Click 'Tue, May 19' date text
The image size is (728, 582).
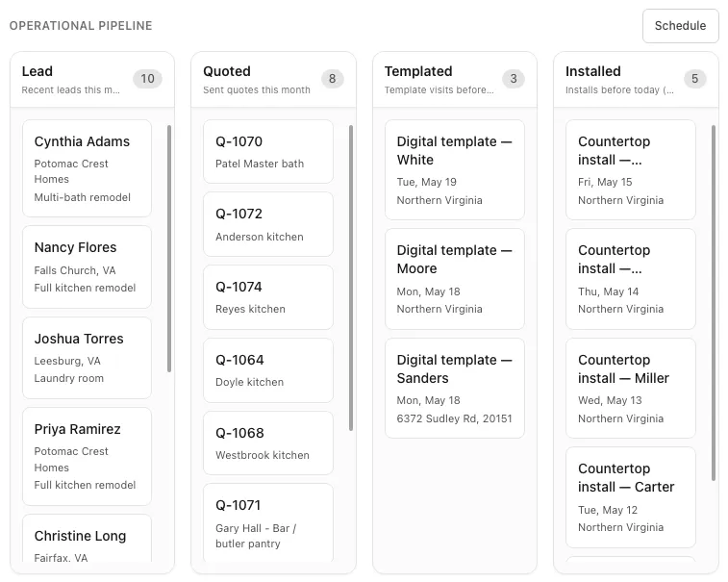point(426,182)
